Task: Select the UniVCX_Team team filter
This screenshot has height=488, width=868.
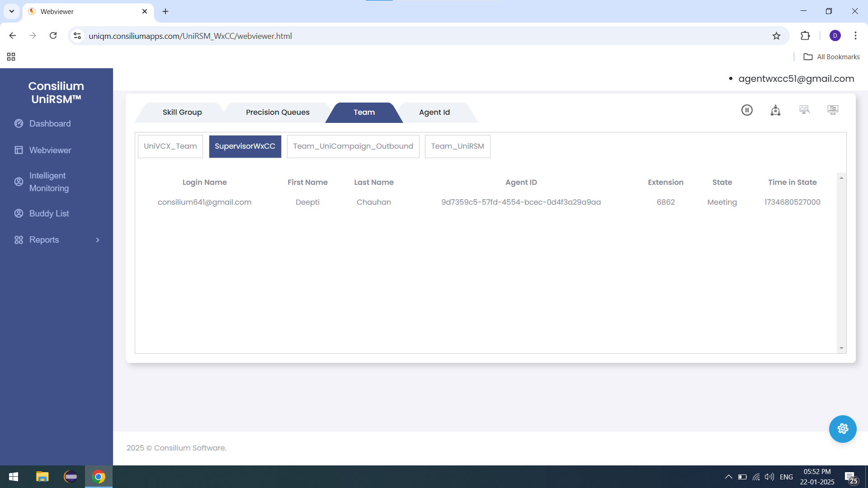Action: point(170,146)
